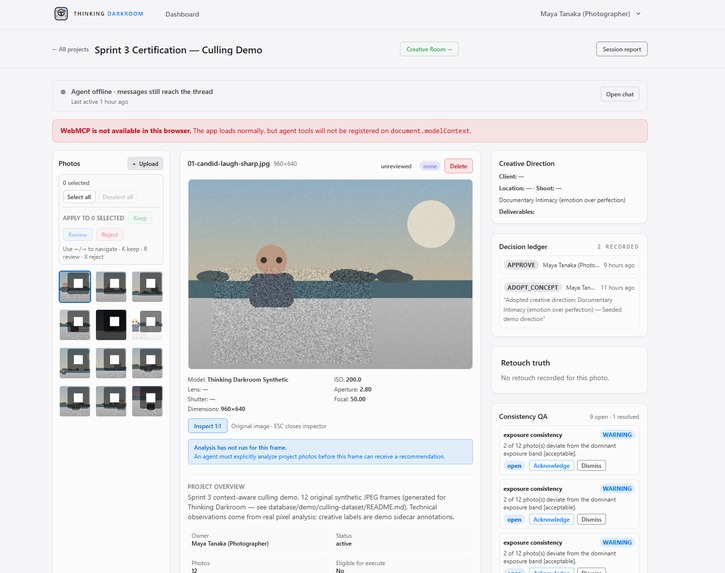
Task: Tick the checkbox on the black underexposed thumbnail
Action: (114, 321)
